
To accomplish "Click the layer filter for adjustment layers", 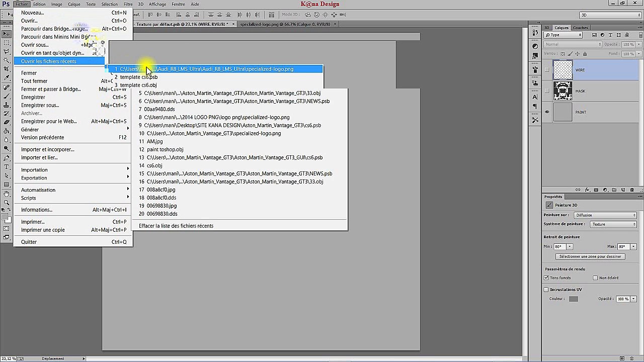I will [602, 35].
